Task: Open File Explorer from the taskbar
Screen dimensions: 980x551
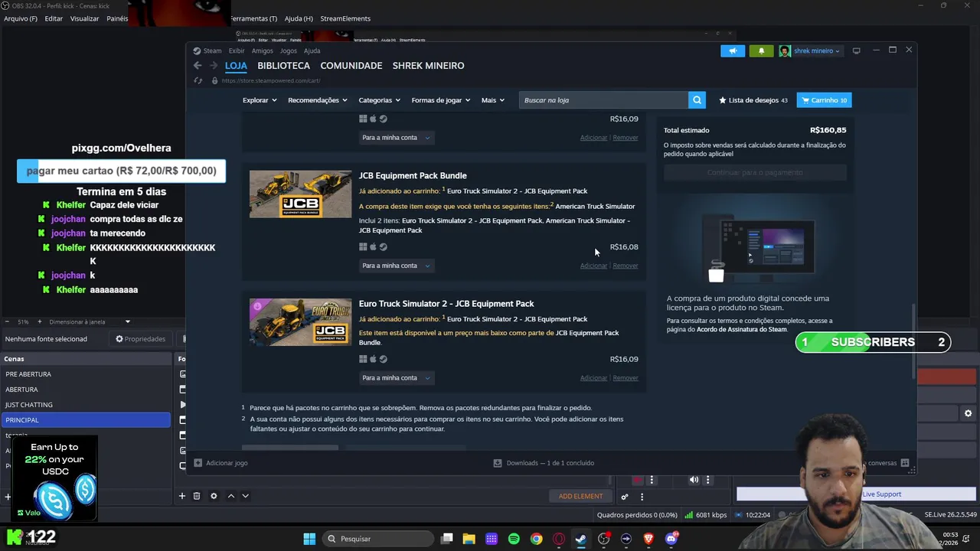Action: [x=469, y=539]
